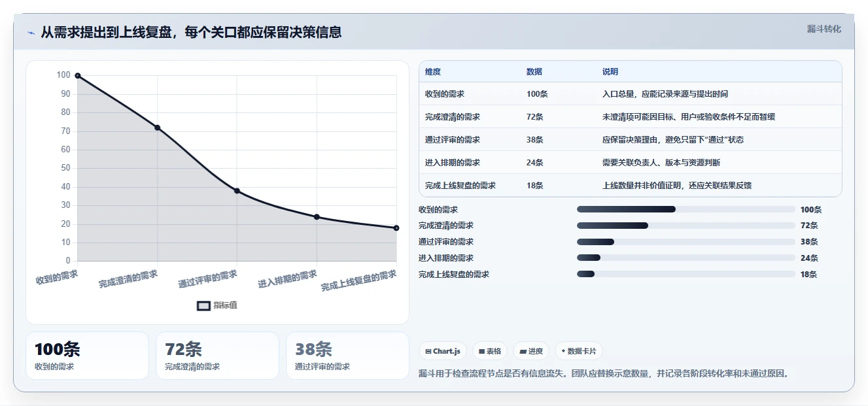This screenshot has height=406, width=868.
Task: Click description 上线数量并非价值证明,还应关联结果反馈
Action: coord(677,186)
